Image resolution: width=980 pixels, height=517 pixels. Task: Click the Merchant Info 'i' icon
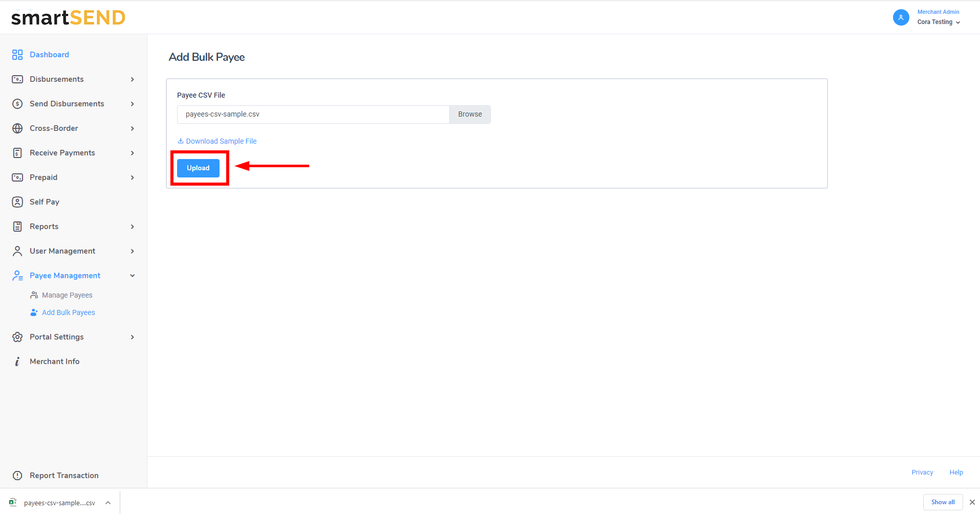pos(17,362)
